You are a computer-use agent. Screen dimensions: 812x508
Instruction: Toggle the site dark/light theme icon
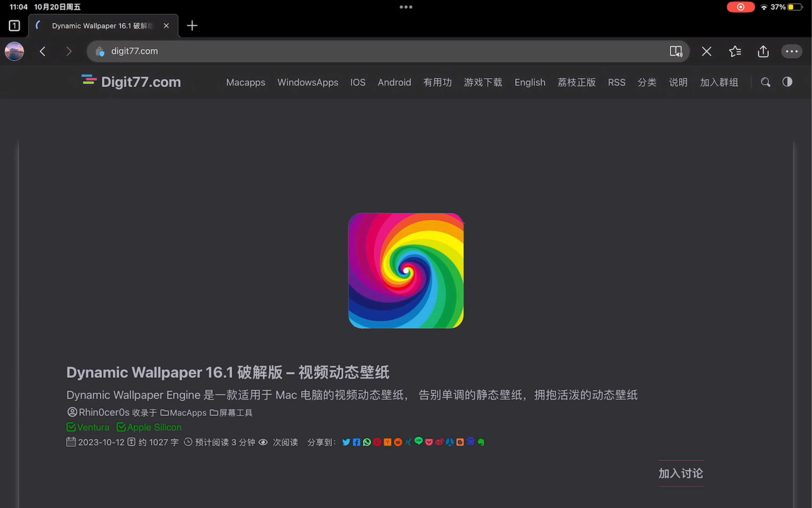coord(787,82)
